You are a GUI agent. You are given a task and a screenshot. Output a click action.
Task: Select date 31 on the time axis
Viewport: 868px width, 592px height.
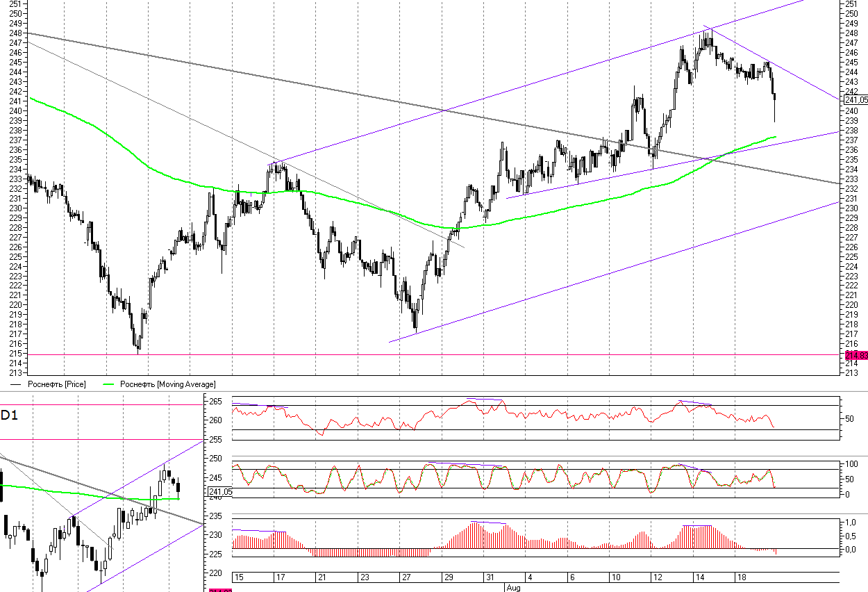tap(490, 578)
